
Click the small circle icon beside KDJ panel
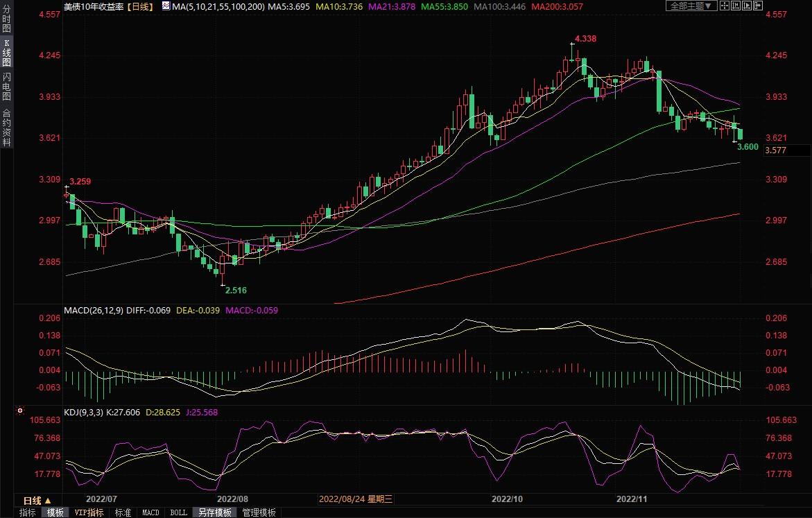coord(21,411)
